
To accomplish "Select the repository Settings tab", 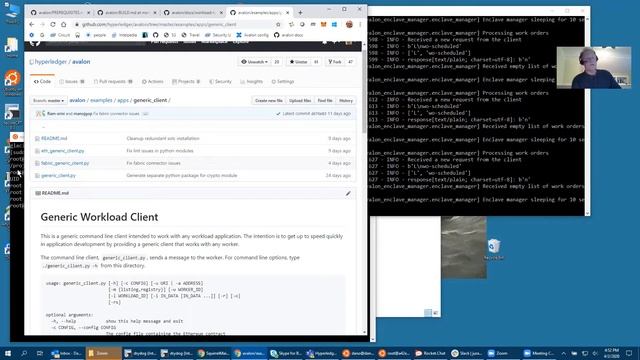I will click(283, 82).
